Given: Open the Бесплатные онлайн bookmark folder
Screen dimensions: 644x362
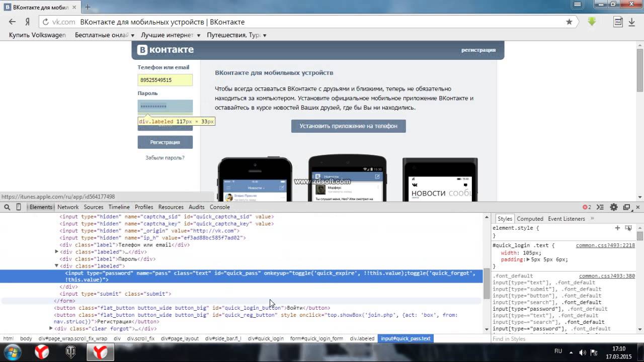Looking at the screenshot, I should pyautogui.click(x=105, y=35).
